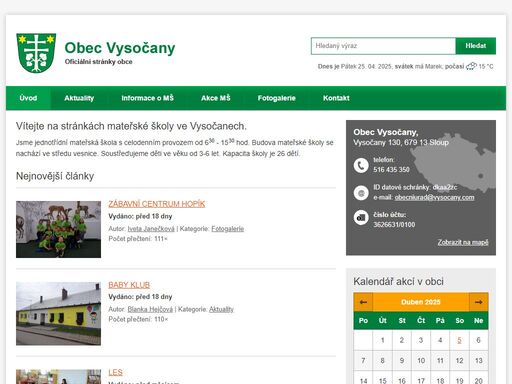Click the bank account icon beside číslo účtu
The height and width of the screenshot is (384, 512).
(x=361, y=218)
